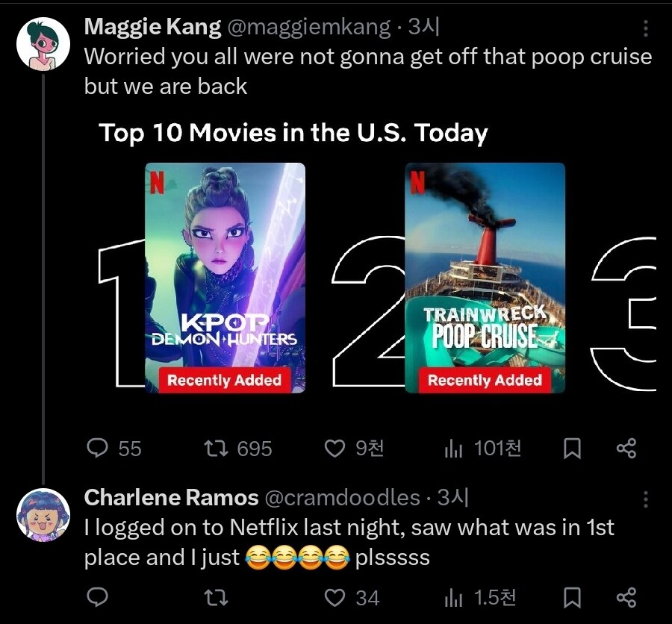
Task: Share Charlene Ramos's reply
Action: [626, 598]
